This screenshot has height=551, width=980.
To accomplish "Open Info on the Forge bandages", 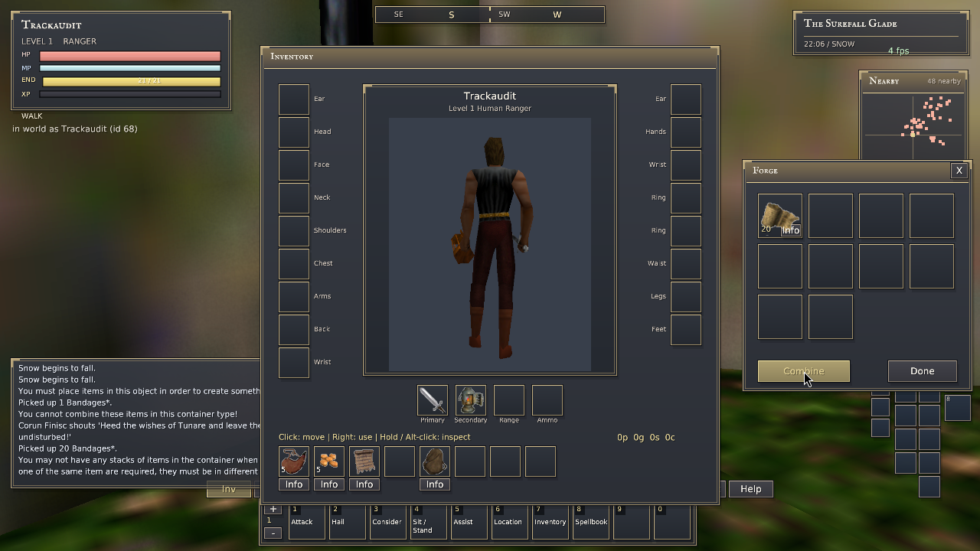I will point(791,230).
